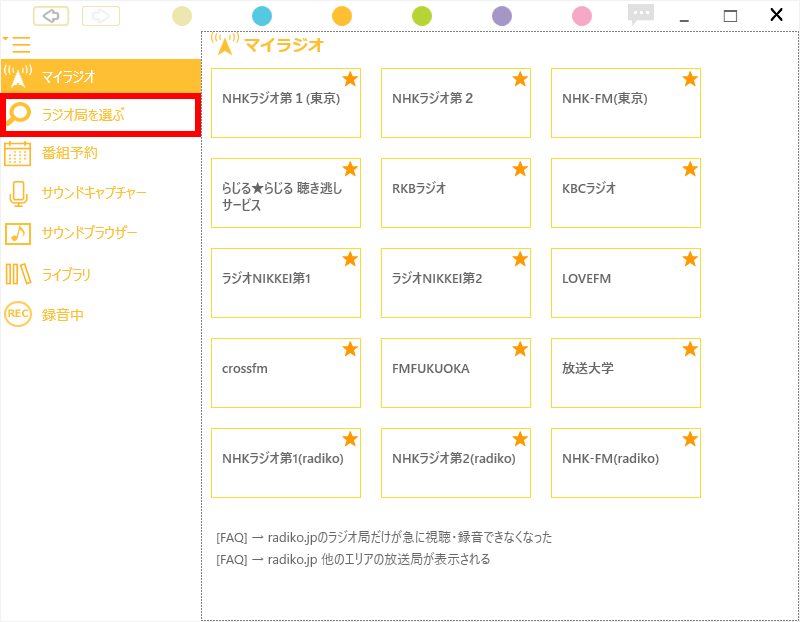Toggle favorite star on RKBラジオ
Viewport: 800px width, 622px height.
[520, 169]
